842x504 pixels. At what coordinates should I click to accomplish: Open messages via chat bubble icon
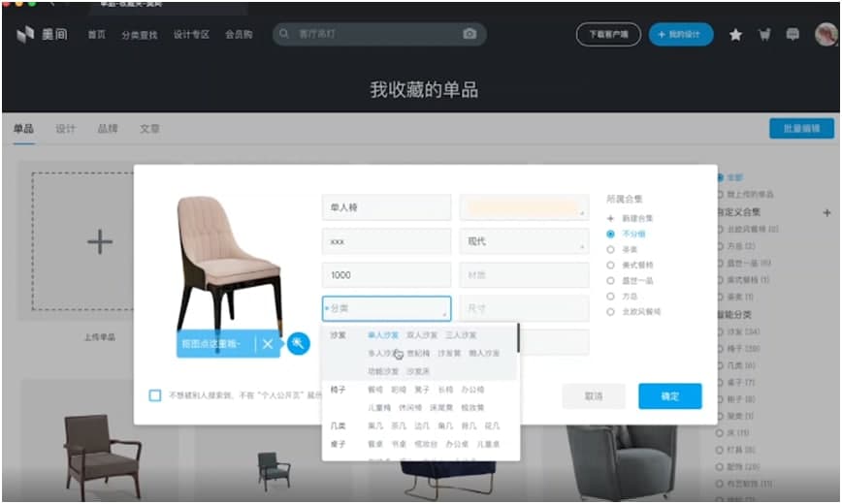(793, 35)
